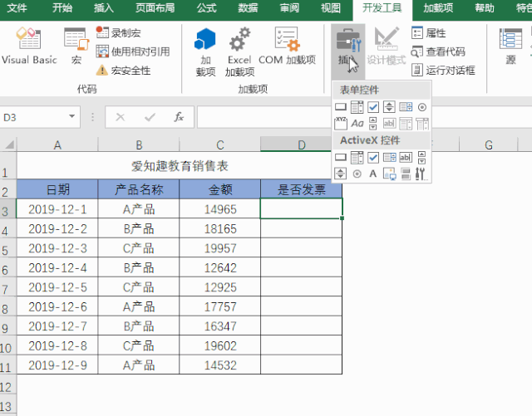Insert ActiveX command button
This screenshot has height=416, width=532.
click(x=341, y=157)
